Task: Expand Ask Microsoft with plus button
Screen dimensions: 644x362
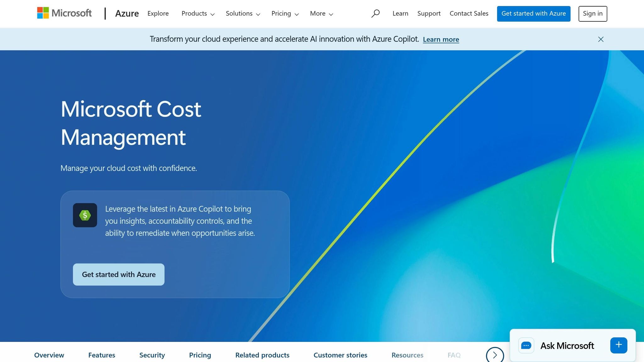Action: pos(619,345)
